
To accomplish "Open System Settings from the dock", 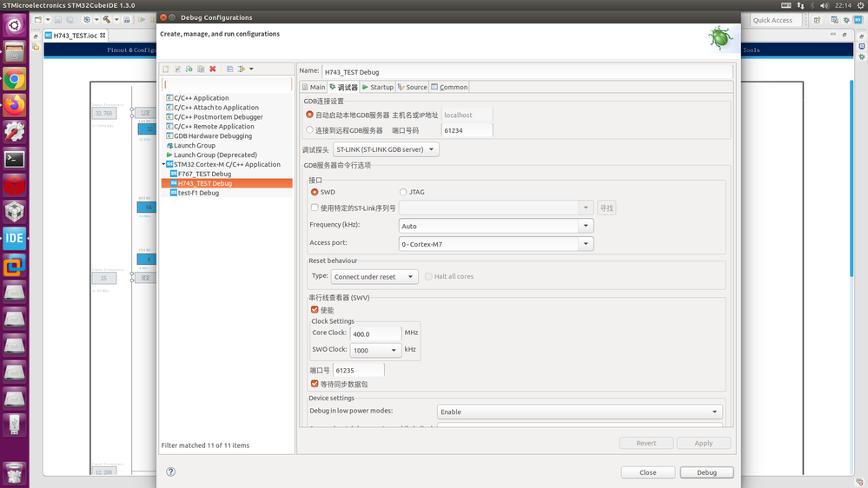I will (15, 132).
